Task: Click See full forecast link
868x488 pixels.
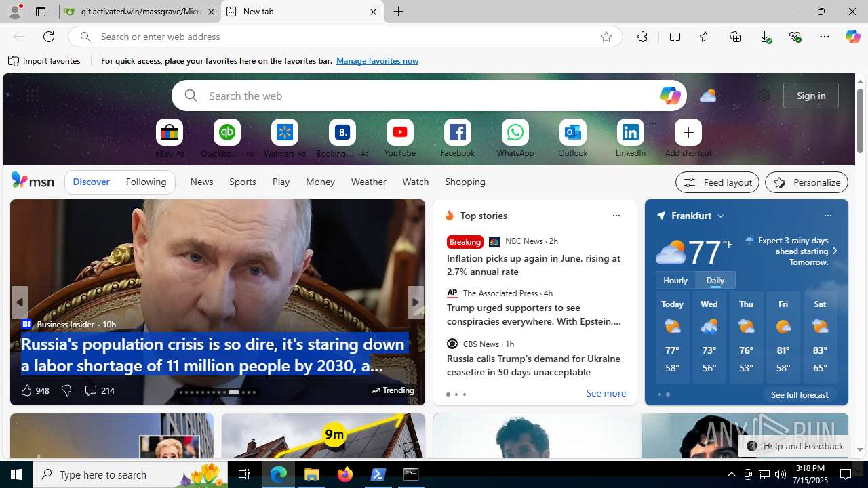Action: tap(800, 394)
